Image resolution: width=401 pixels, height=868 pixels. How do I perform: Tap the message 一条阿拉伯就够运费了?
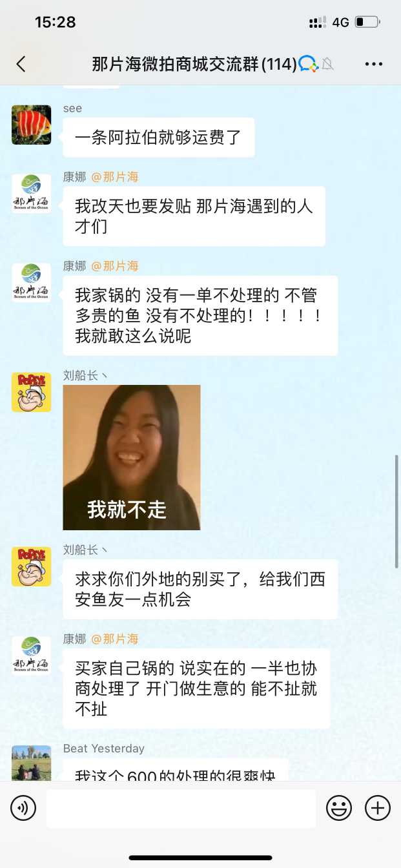[158, 137]
